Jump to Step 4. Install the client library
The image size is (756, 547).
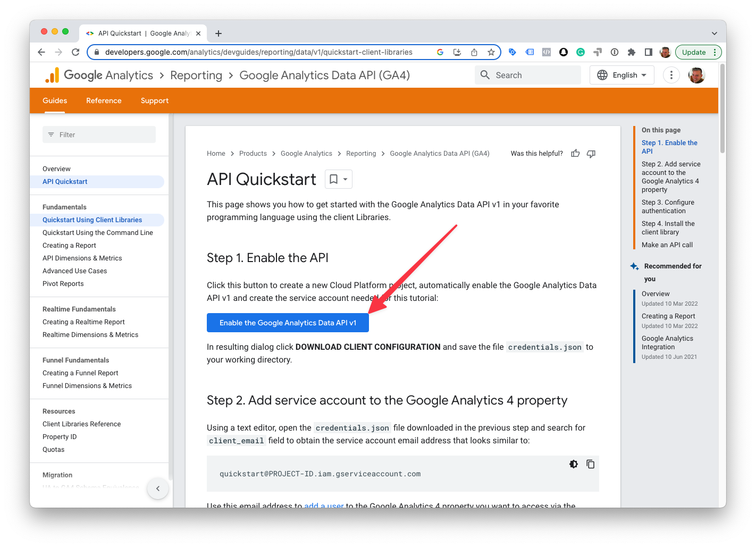point(668,228)
